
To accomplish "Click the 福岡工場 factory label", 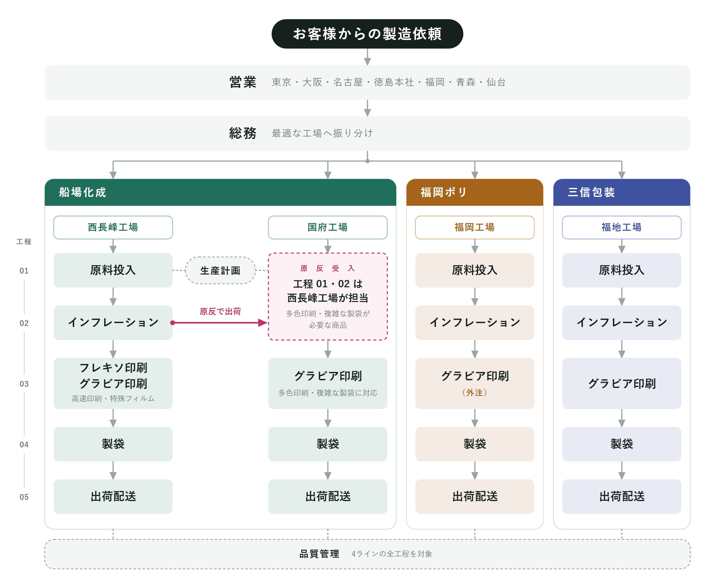I will (475, 227).
